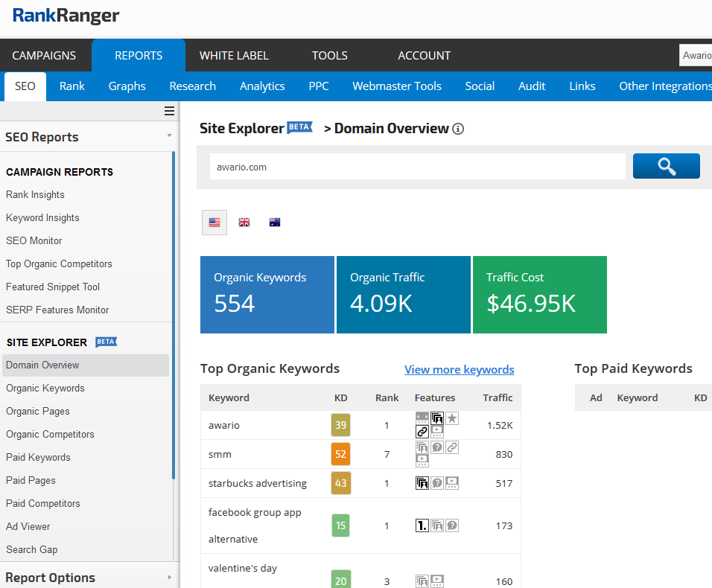Switch to the PPC tab
The width and height of the screenshot is (712, 588).
pyautogui.click(x=319, y=86)
